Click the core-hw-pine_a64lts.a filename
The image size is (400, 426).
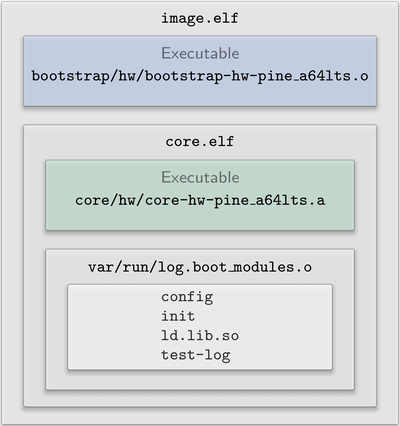point(200,200)
